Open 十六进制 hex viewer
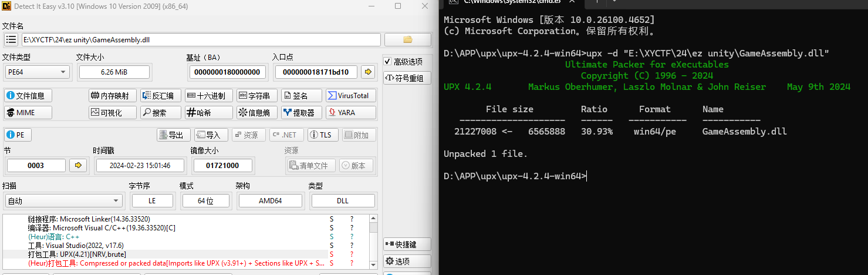Screen dimensions: 868x275 coord(208,95)
